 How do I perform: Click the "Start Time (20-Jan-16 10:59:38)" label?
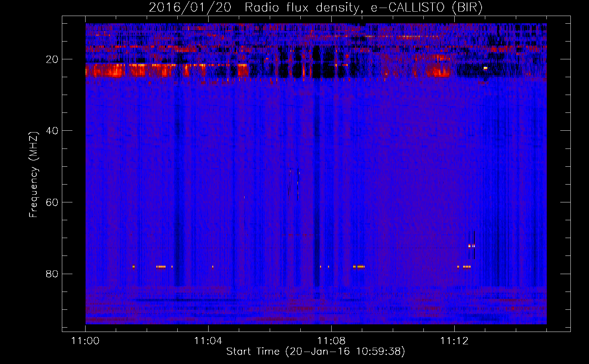(x=316, y=352)
